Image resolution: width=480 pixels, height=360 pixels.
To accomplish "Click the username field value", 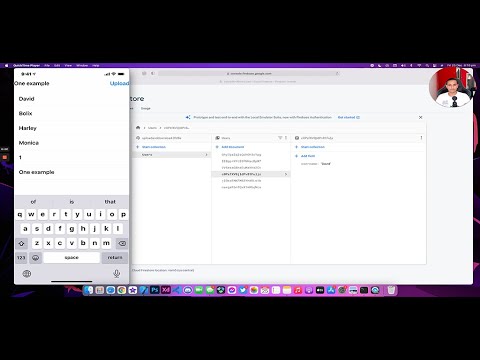I will point(326,164).
